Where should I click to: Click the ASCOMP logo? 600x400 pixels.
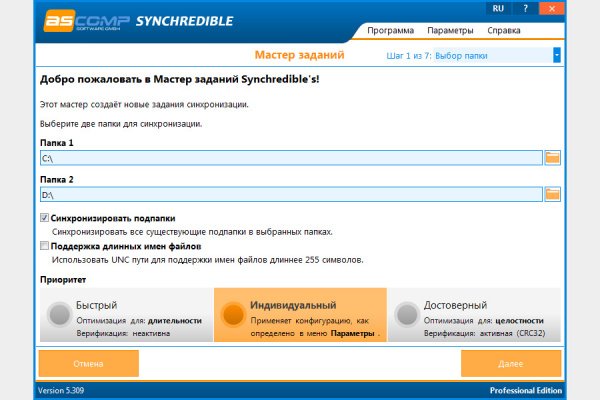(x=87, y=21)
